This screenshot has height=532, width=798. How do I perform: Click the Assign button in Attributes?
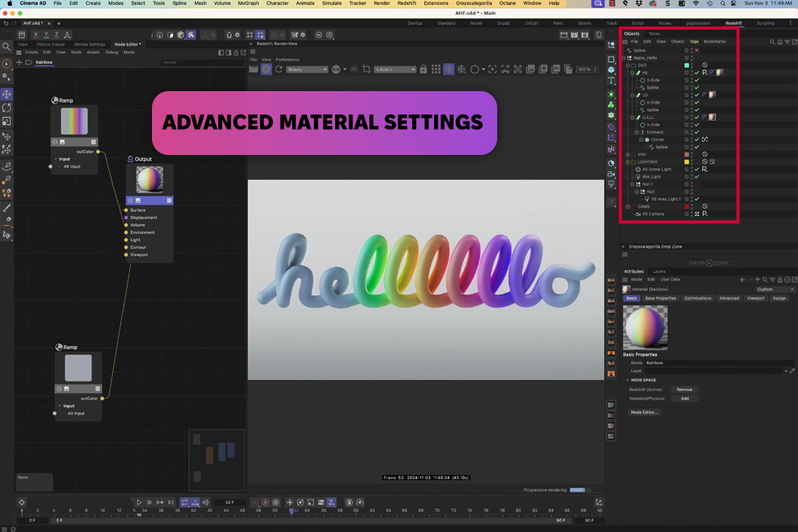(x=779, y=298)
